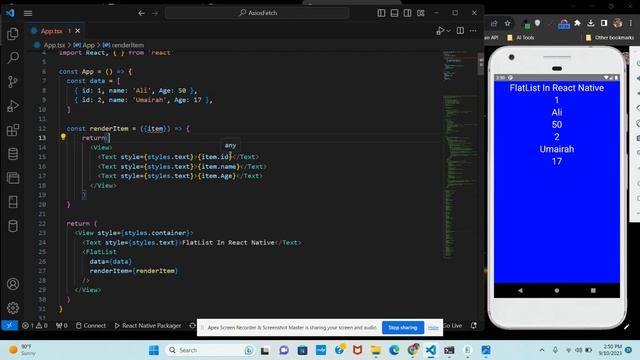Screen dimensions: 640x360
Task: Run the file with the run/debug play icon
Action: (440, 31)
